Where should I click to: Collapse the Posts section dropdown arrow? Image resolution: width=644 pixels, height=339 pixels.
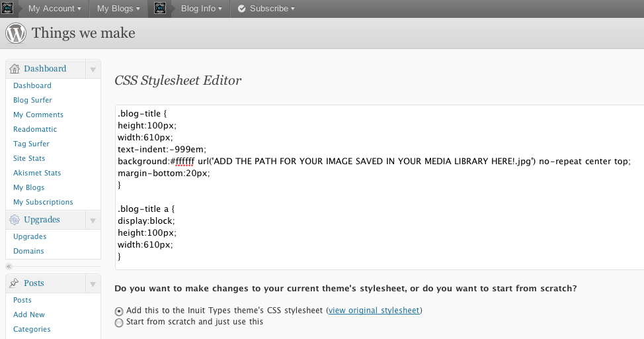click(x=93, y=284)
